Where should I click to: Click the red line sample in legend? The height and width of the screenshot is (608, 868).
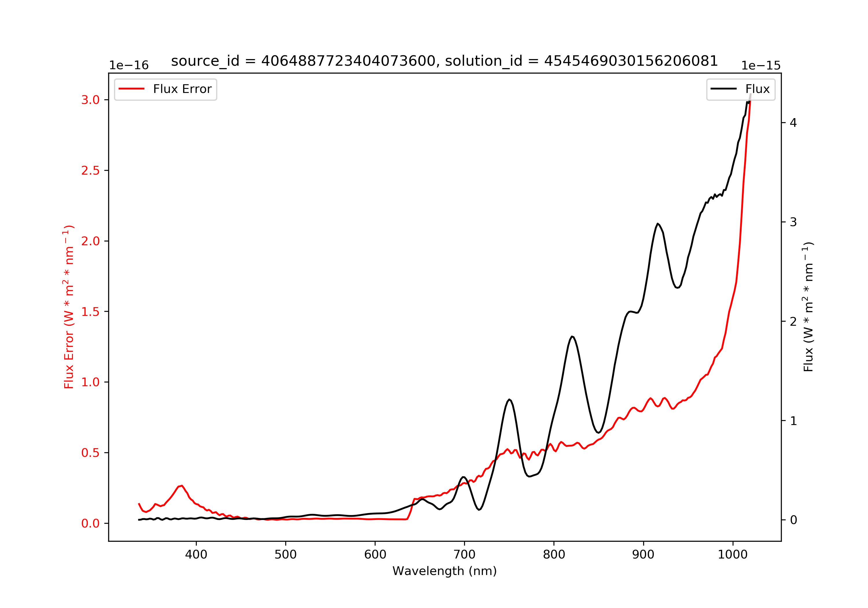click(132, 89)
